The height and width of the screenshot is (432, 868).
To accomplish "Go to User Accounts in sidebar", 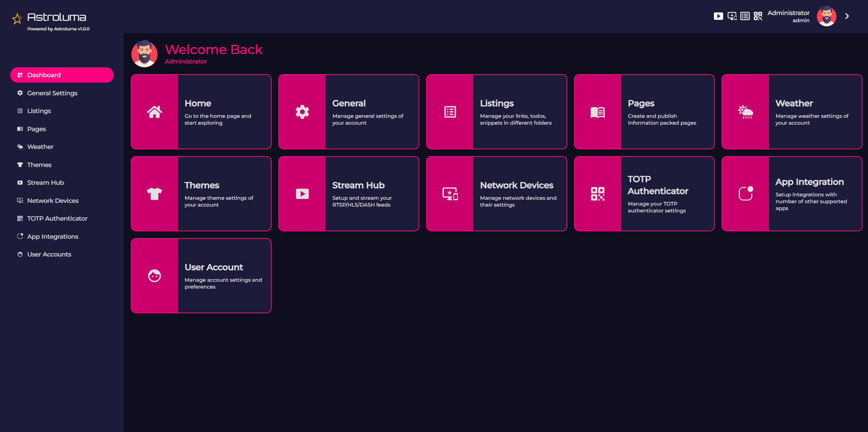I will pyautogui.click(x=49, y=254).
